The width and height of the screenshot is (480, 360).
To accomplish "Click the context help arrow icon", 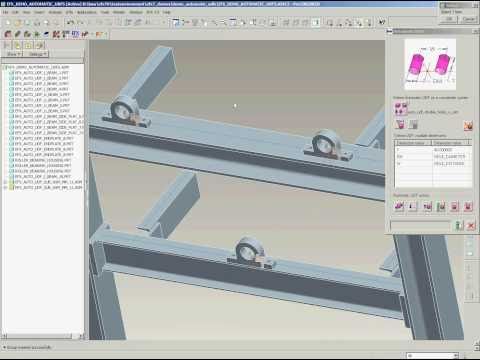I will coord(382,22).
